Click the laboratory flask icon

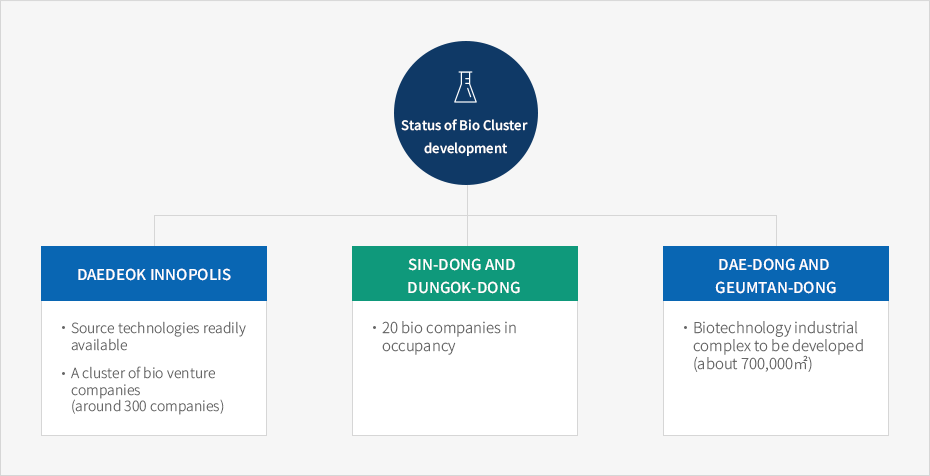tap(466, 87)
